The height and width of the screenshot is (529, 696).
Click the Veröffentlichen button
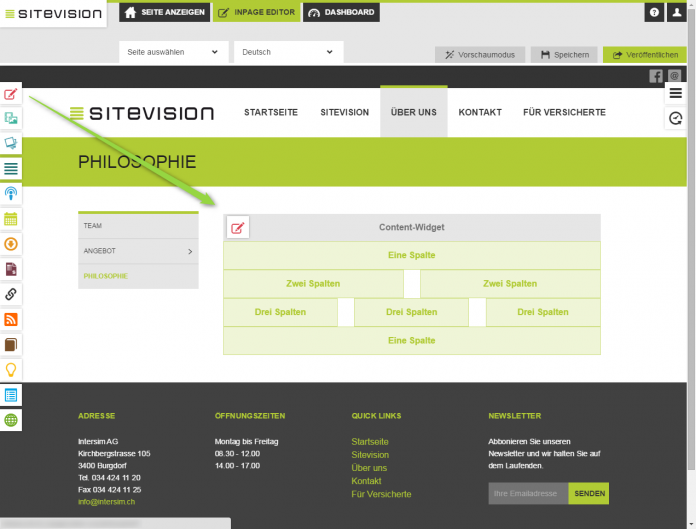(645, 55)
